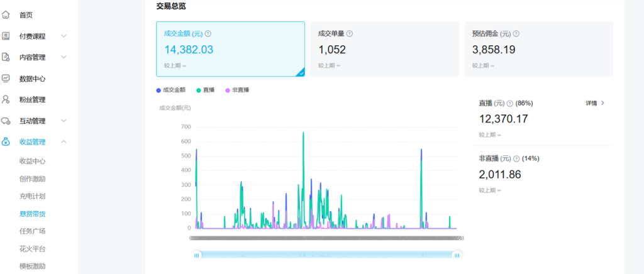Click the help icon beside 成交单量
The height and width of the screenshot is (274, 644).
click(350, 34)
